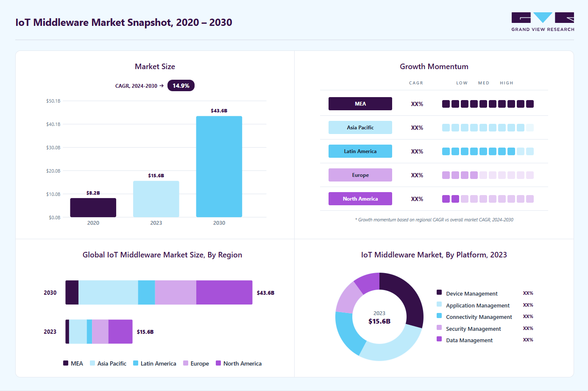Select the 2030 bar valued $43.6B
The image size is (588, 391).
coord(219,167)
